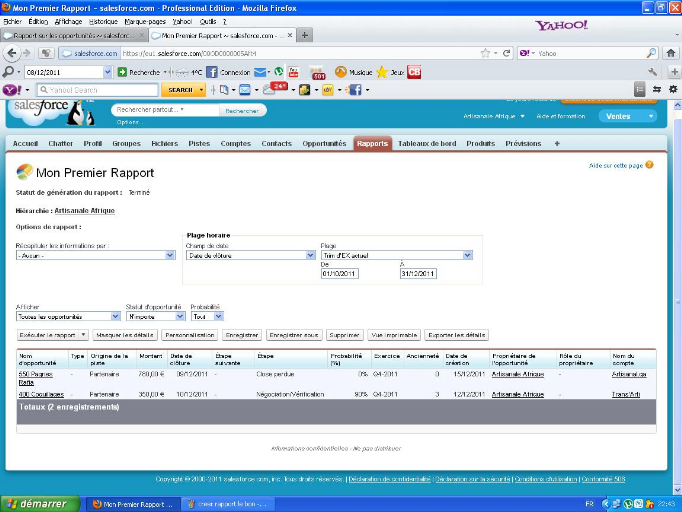Click the Musique icon in the toolbar
The height and width of the screenshot is (512, 682).
pyautogui.click(x=341, y=72)
